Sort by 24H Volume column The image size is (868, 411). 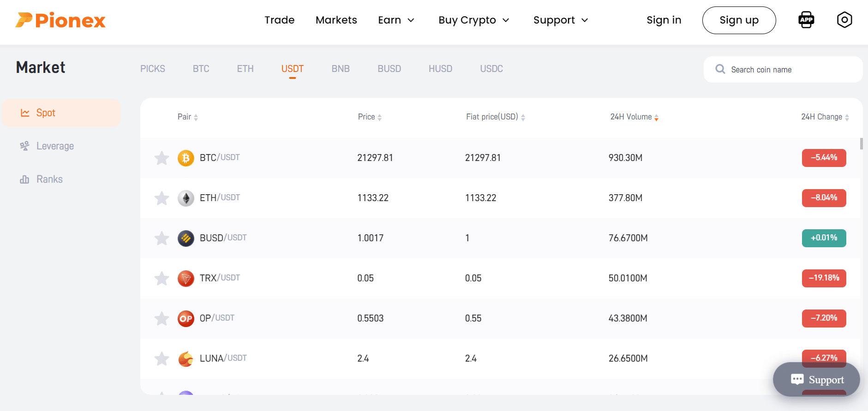[635, 117]
